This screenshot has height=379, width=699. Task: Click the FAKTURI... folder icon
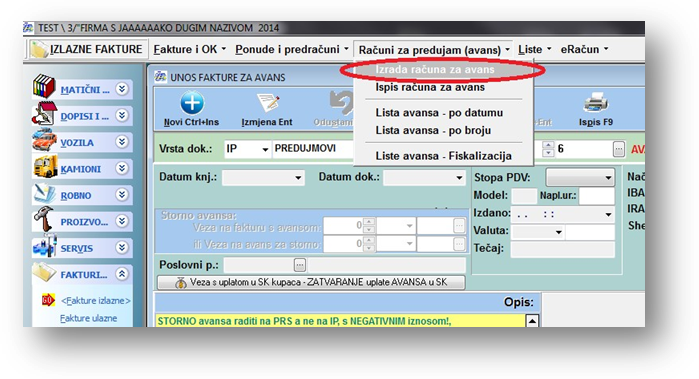click(45, 272)
